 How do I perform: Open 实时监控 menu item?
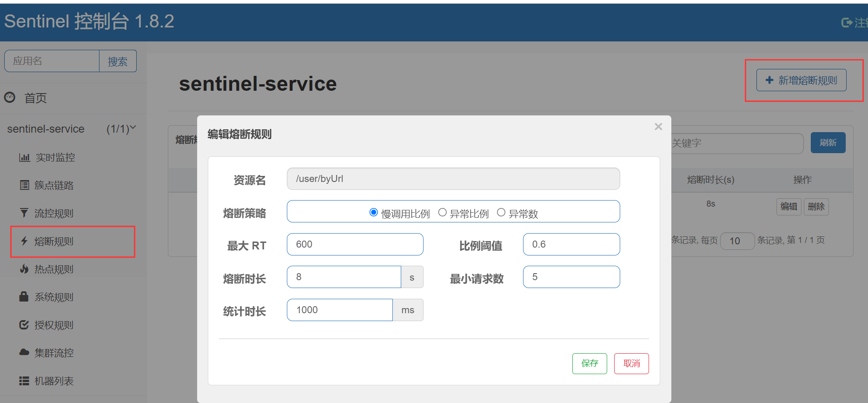(55, 157)
